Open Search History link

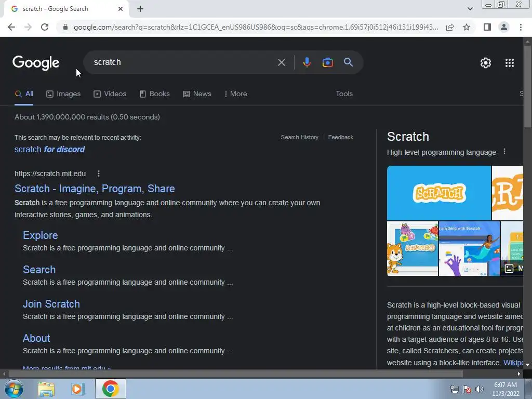point(300,137)
